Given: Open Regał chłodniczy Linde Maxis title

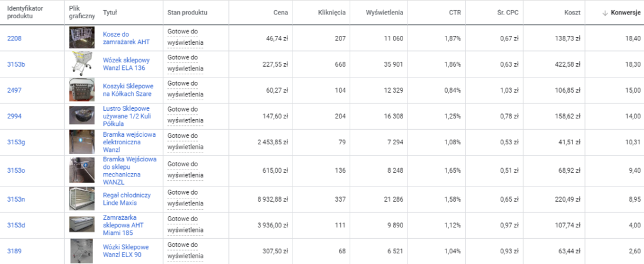Looking at the screenshot, I should (126, 200).
